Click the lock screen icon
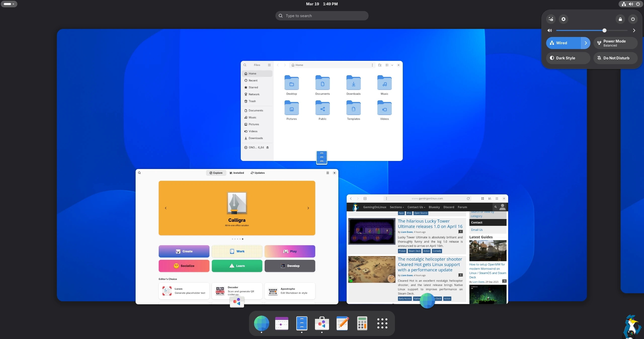The image size is (644, 339). tap(620, 19)
